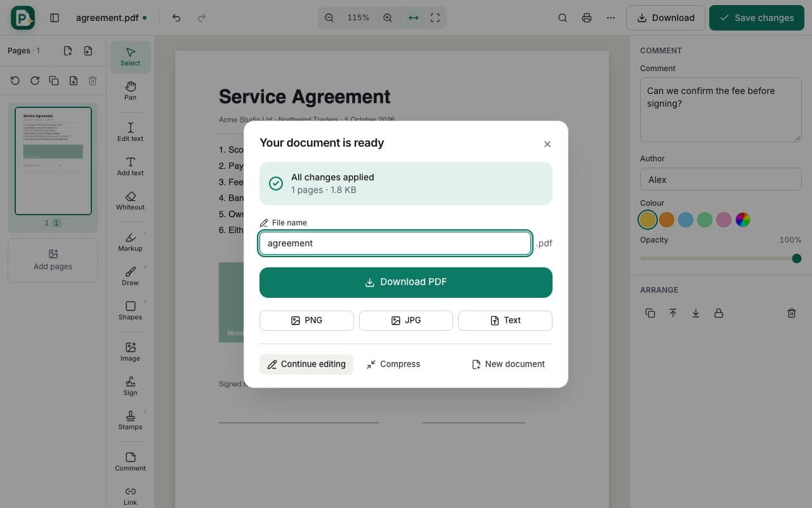
Task: Undo the last change
Action: [x=176, y=18]
